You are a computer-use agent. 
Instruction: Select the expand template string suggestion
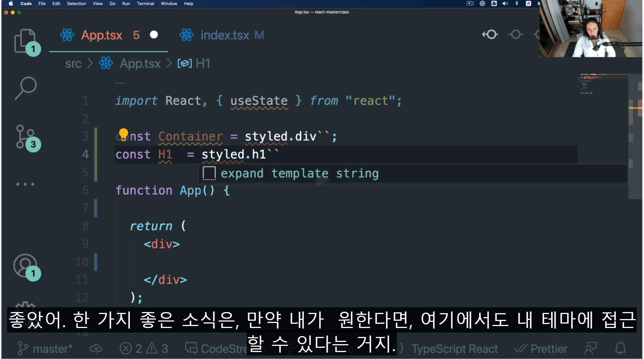click(413, 173)
